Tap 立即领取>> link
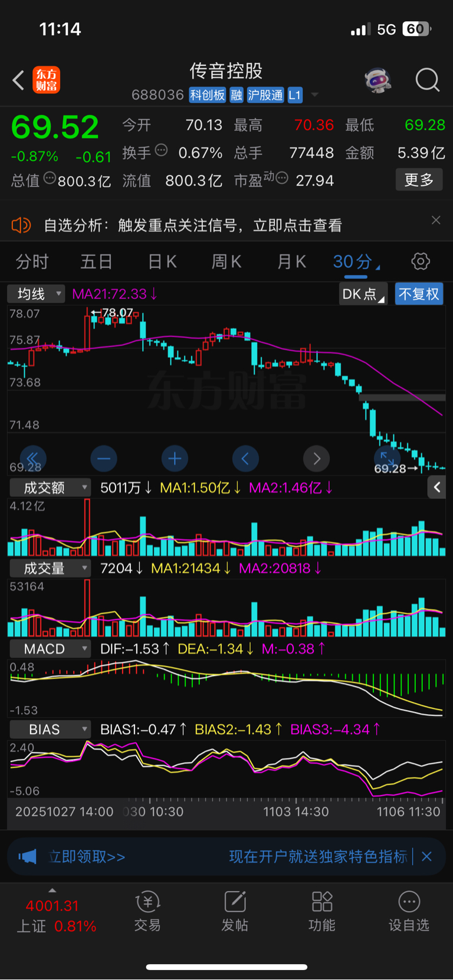Screen dimensions: 453x980 coord(87,856)
